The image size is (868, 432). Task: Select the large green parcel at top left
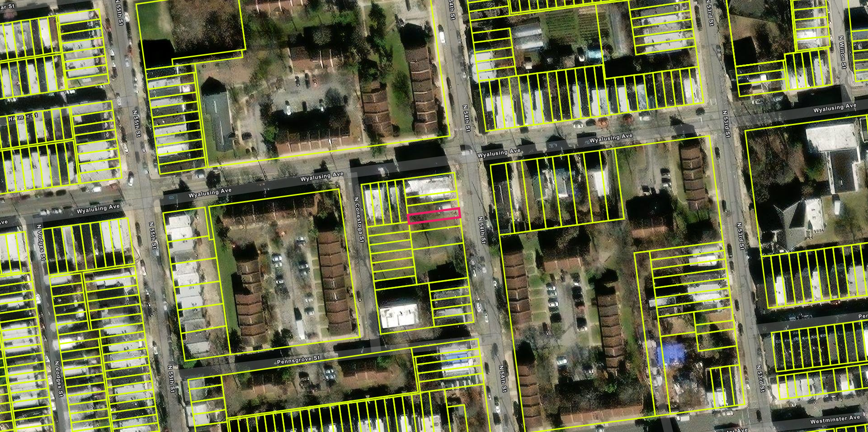click(190, 27)
